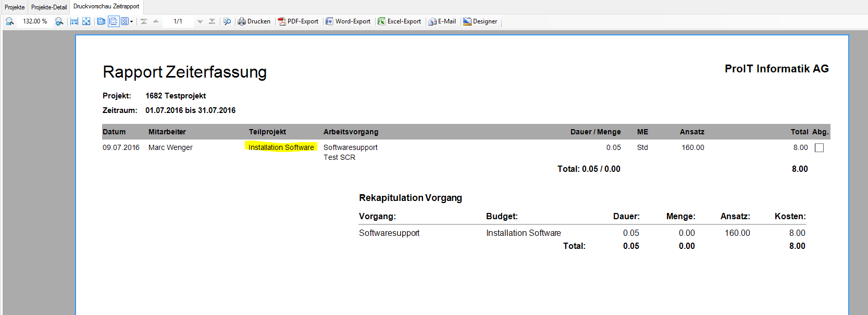Screen dimensions: 868x315
Task: Click the Arbeitsvorgang column header
Action: (351, 132)
